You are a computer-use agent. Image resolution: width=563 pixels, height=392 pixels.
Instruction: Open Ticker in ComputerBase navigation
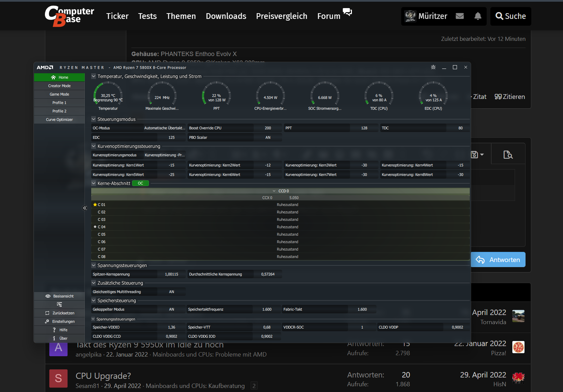click(x=117, y=16)
